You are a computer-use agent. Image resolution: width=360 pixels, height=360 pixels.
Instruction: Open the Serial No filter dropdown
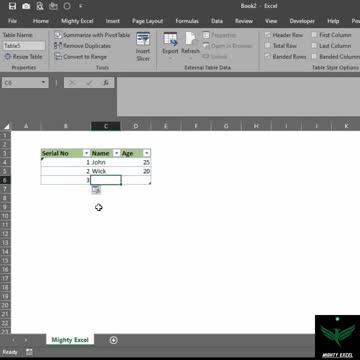click(87, 153)
